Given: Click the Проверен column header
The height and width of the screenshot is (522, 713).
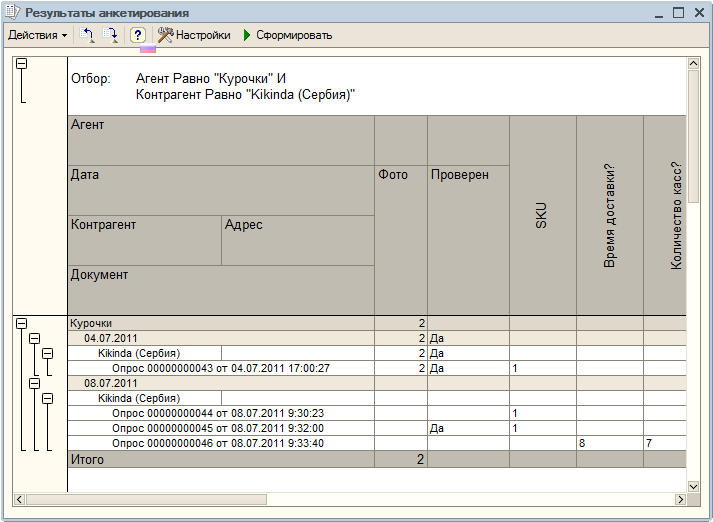Looking at the screenshot, I should pos(468,240).
